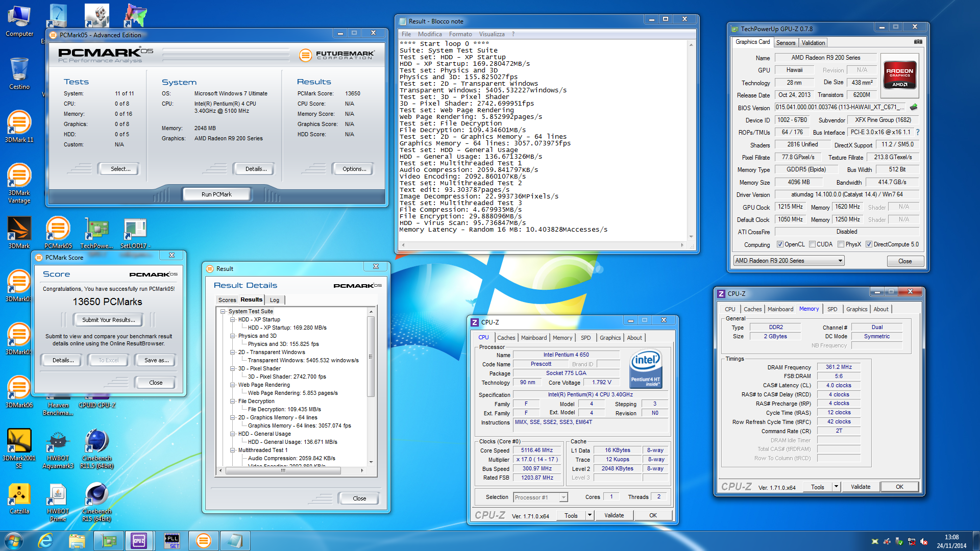Collapse the HDD - XP Startup node
Viewport: 980px width, 551px height.
point(233,319)
